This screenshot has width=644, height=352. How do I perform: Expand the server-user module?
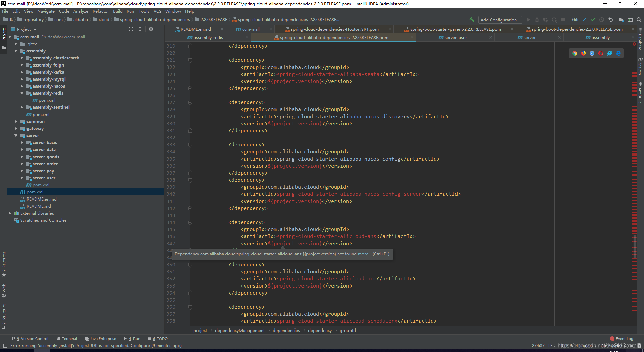(x=22, y=178)
